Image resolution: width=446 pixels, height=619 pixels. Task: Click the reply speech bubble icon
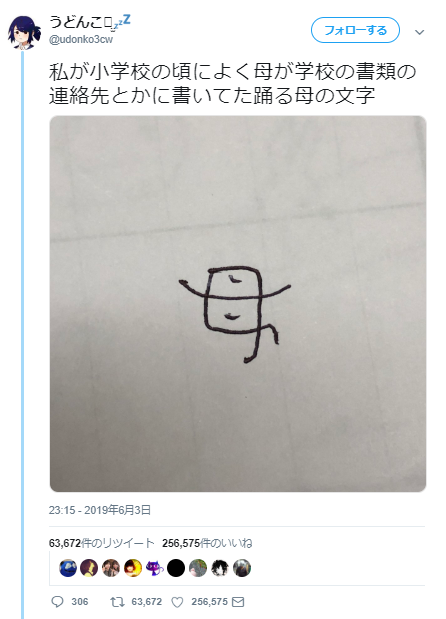pos(58,601)
